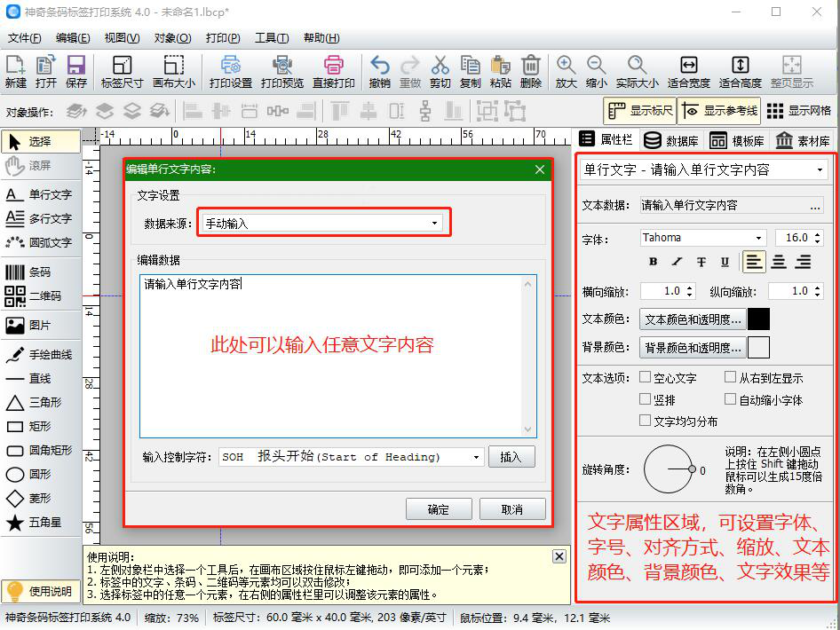Click the 插入 Insert button
Image resolution: width=840 pixels, height=630 pixels.
511,457
